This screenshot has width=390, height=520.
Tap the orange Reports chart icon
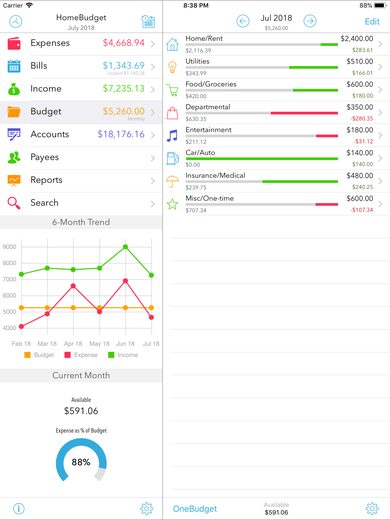click(14, 180)
